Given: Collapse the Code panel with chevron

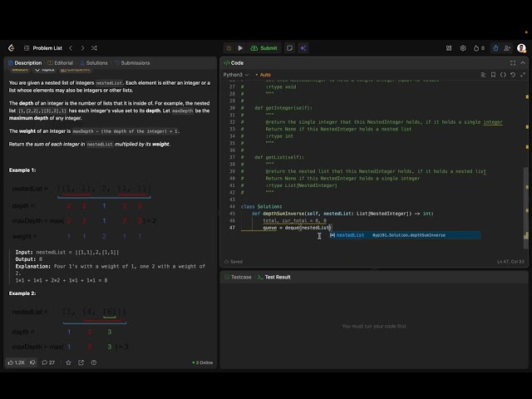Looking at the screenshot, I should [x=523, y=63].
